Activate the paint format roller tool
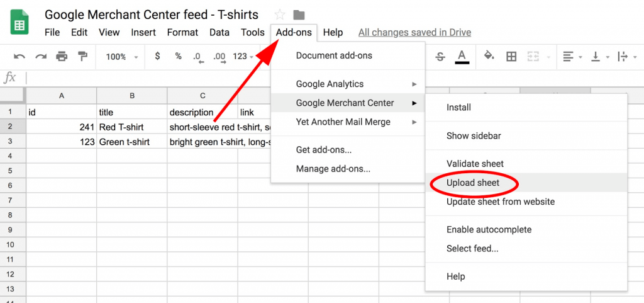 (x=82, y=57)
